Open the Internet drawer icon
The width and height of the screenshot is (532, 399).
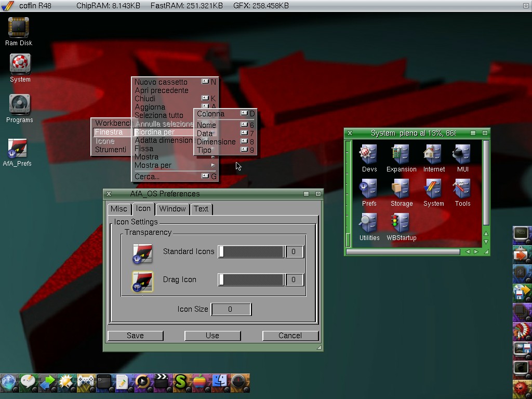[433, 155]
